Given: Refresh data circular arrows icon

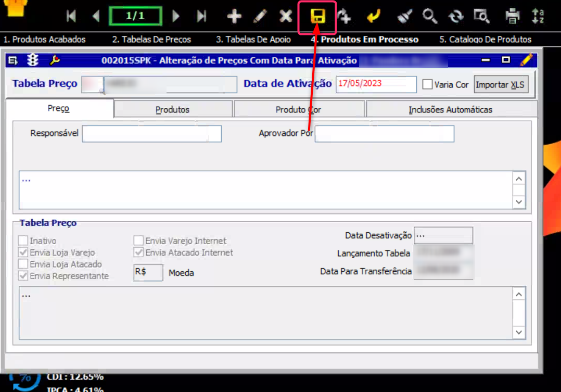Looking at the screenshot, I should pyautogui.click(x=456, y=16).
